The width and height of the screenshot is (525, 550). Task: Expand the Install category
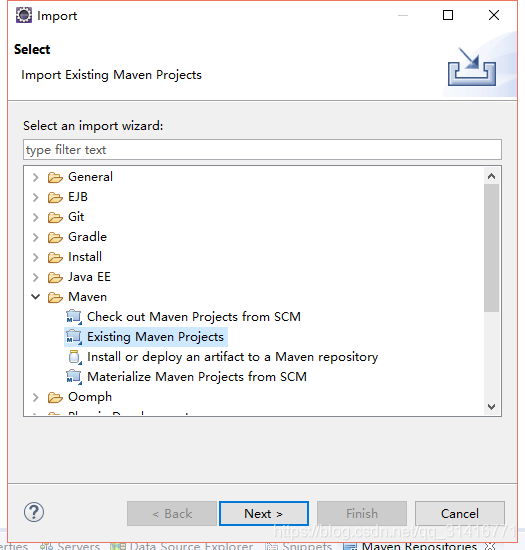[35, 257]
